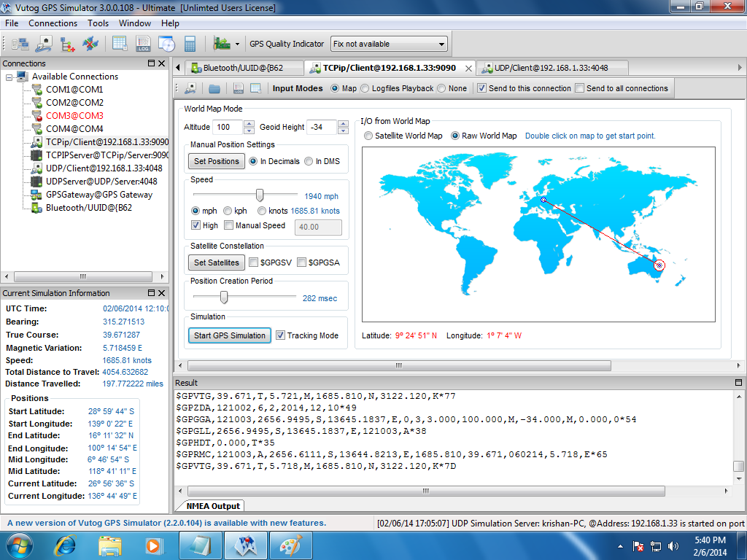Float the Connections panel
This screenshot has width=747, height=560.
click(x=152, y=63)
